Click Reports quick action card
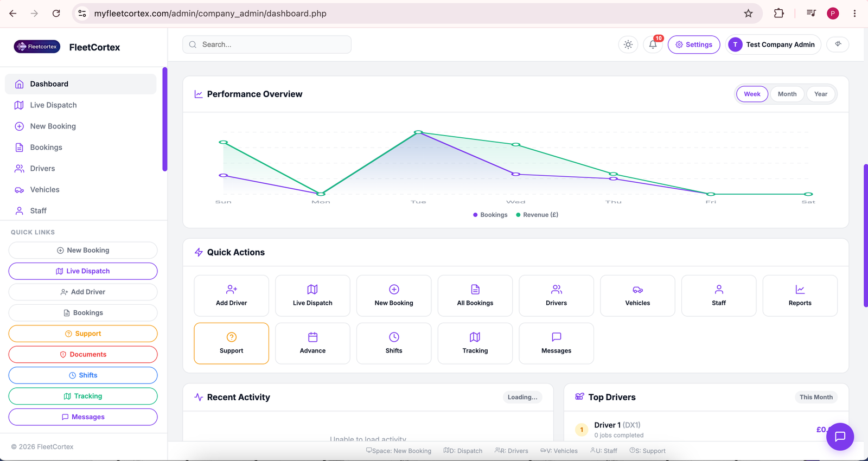The image size is (868, 461). [x=800, y=296]
